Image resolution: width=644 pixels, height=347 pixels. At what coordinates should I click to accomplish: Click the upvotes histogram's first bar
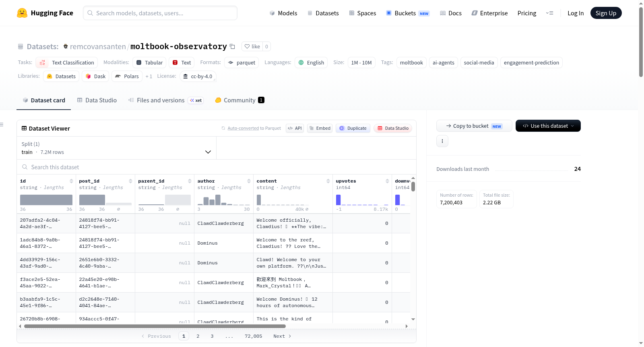(339, 200)
